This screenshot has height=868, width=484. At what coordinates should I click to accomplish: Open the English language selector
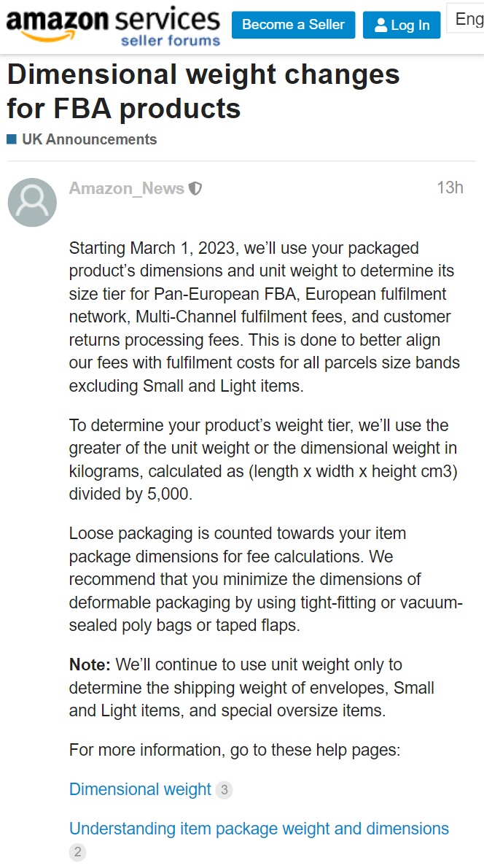pos(467,19)
